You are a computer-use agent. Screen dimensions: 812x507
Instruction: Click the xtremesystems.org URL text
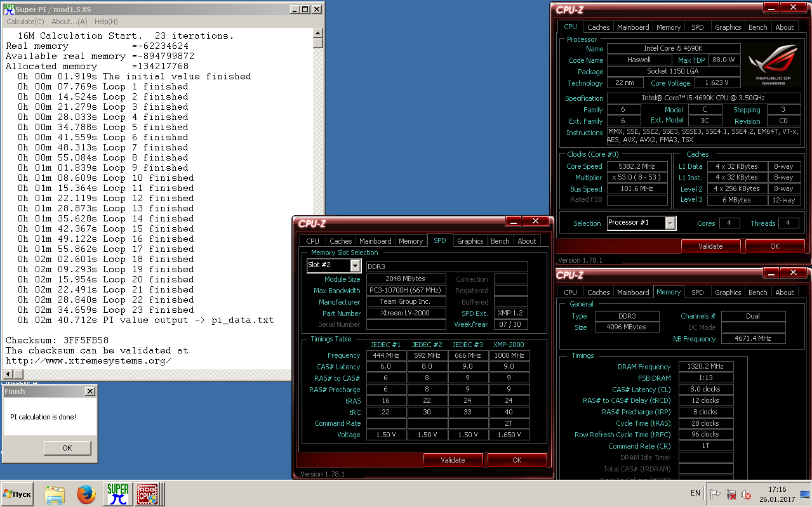[89, 360]
